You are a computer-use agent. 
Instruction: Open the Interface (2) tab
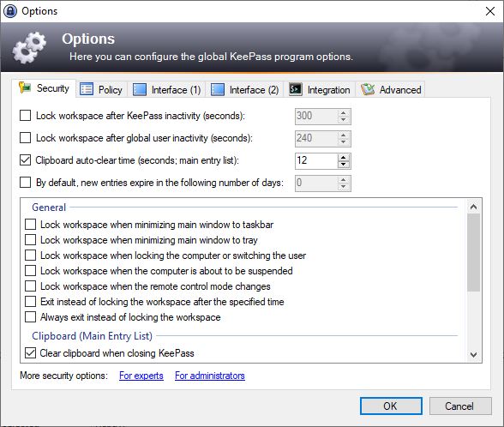tap(245, 89)
